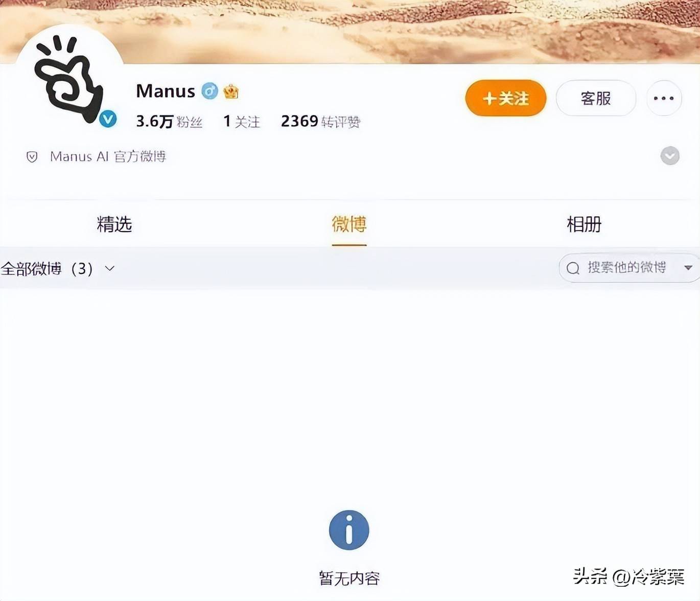Open the 1 关注 following list
Image resolution: width=700 pixels, height=601 pixels.
pos(242,122)
